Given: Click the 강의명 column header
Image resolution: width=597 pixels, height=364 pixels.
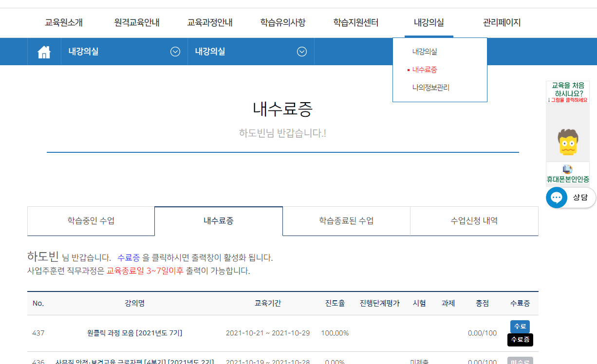Looking at the screenshot, I should (135, 303).
